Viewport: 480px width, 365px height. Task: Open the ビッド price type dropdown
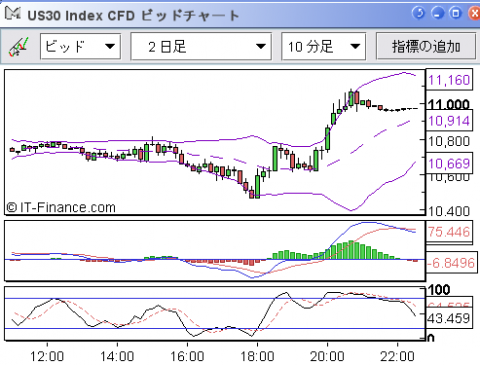coord(80,46)
